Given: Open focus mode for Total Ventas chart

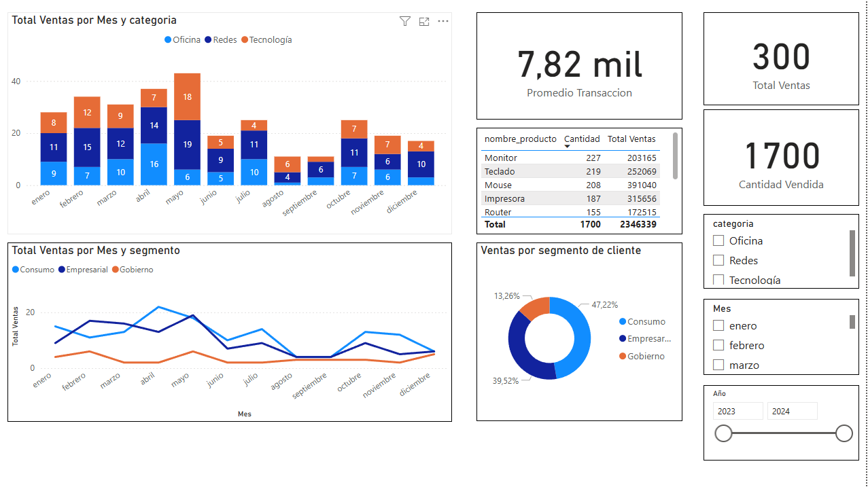Looking at the screenshot, I should pyautogui.click(x=424, y=21).
